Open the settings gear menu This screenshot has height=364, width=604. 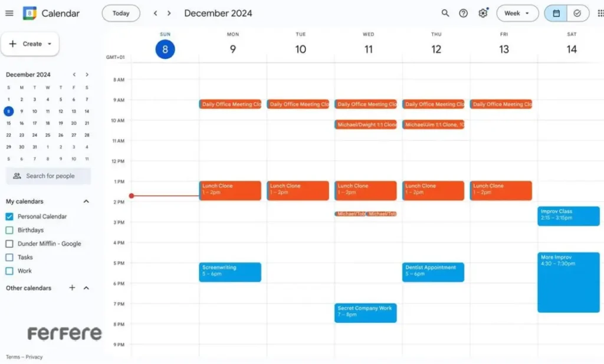coord(483,13)
